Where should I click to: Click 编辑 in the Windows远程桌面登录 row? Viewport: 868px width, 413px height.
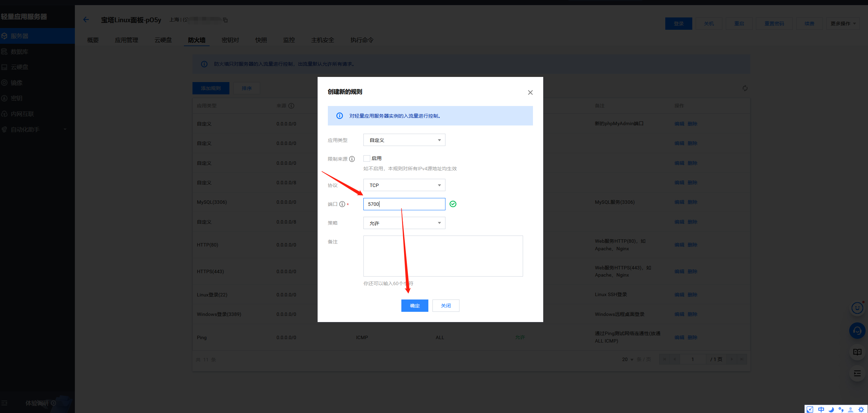pyautogui.click(x=679, y=314)
